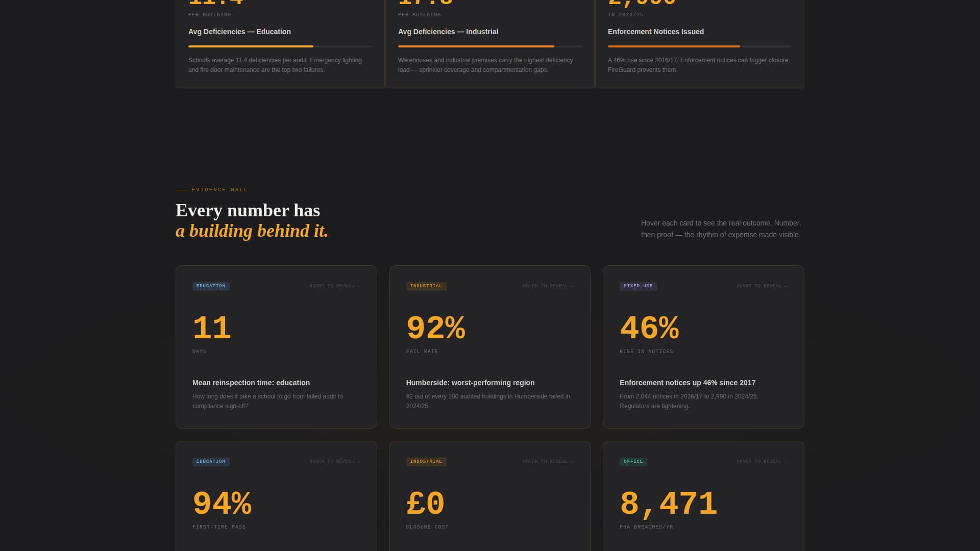Viewport: 980px width, 551px height.
Task: Expand the Mean reinspection time card
Action: pos(251,383)
